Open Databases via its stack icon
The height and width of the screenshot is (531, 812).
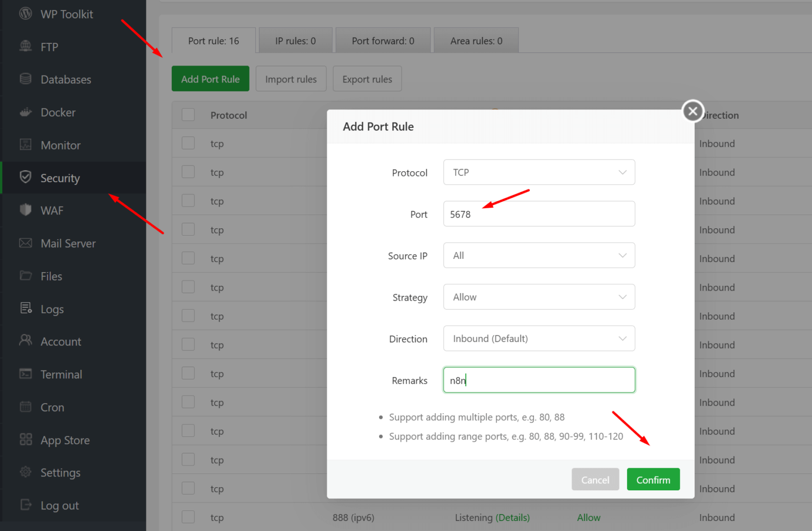click(25, 79)
